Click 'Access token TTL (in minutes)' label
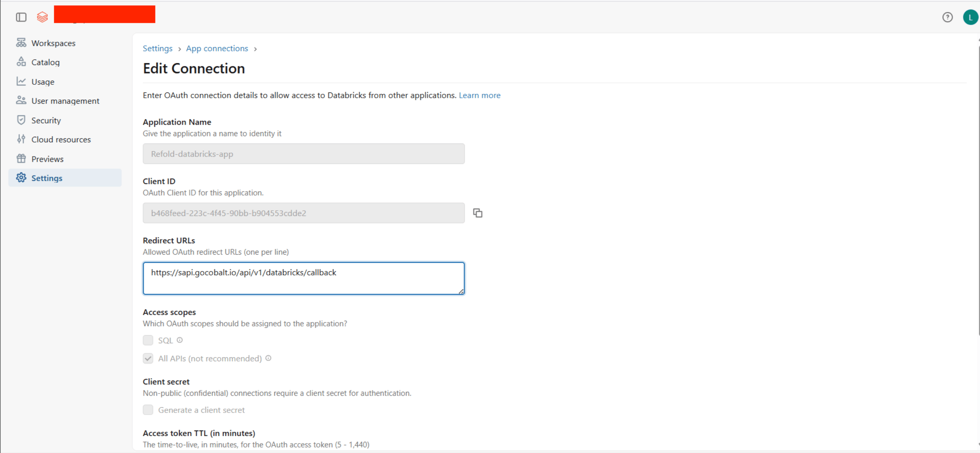The width and height of the screenshot is (980, 453). click(199, 433)
